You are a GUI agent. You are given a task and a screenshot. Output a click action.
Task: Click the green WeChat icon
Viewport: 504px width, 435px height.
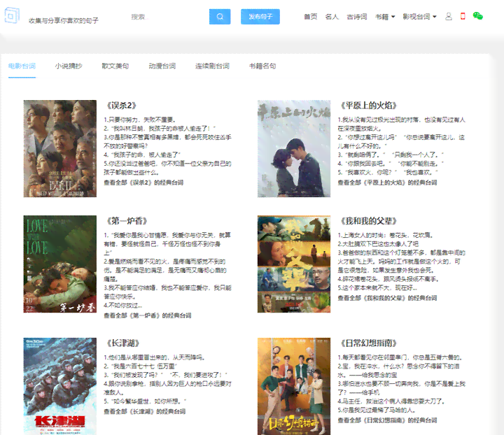(x=478, y=16)
